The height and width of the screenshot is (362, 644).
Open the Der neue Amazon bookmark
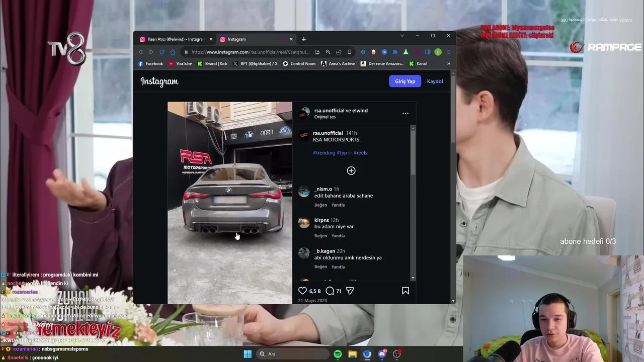[x=382, y=64]
